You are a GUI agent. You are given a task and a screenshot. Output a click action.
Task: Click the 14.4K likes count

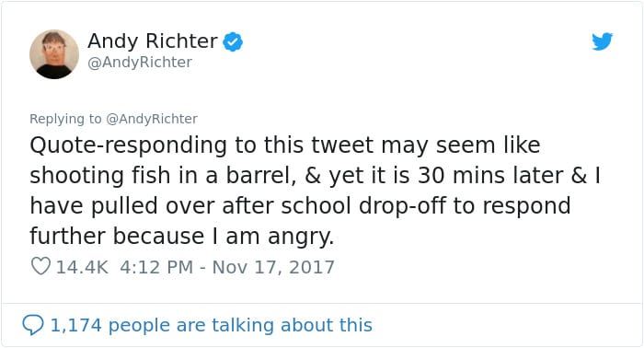coord(82,267)
